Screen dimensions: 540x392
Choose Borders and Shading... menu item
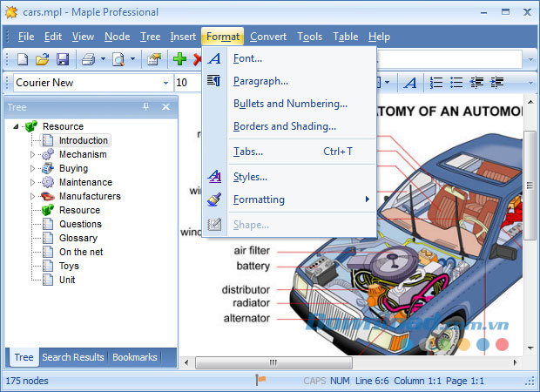click(x=289, y=126)
